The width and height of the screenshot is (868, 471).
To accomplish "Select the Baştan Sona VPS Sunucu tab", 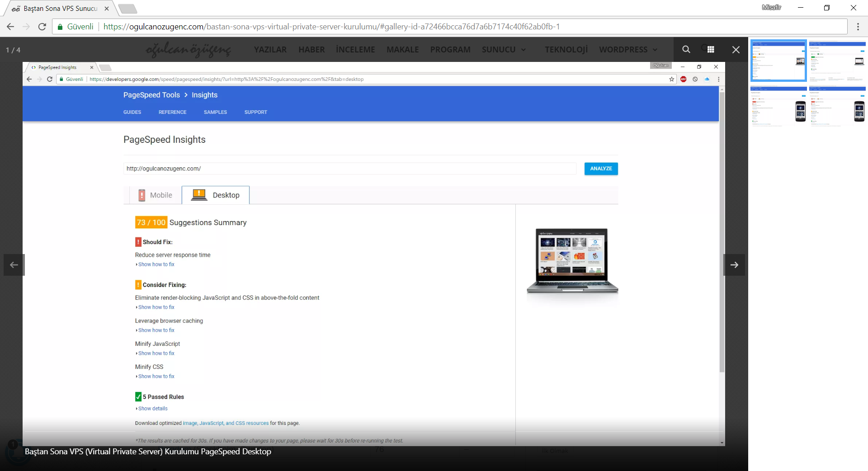I will (60, 9).
